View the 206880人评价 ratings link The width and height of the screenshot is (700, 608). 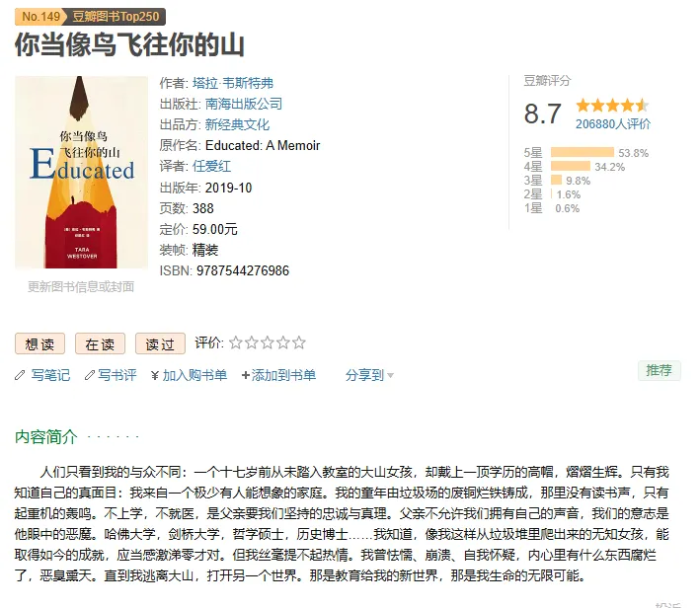point(612,124)
